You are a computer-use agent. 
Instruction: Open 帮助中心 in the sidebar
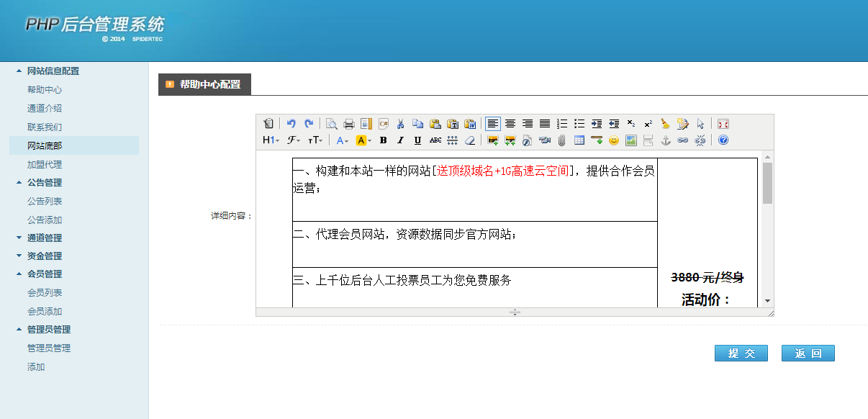[45, 90]
